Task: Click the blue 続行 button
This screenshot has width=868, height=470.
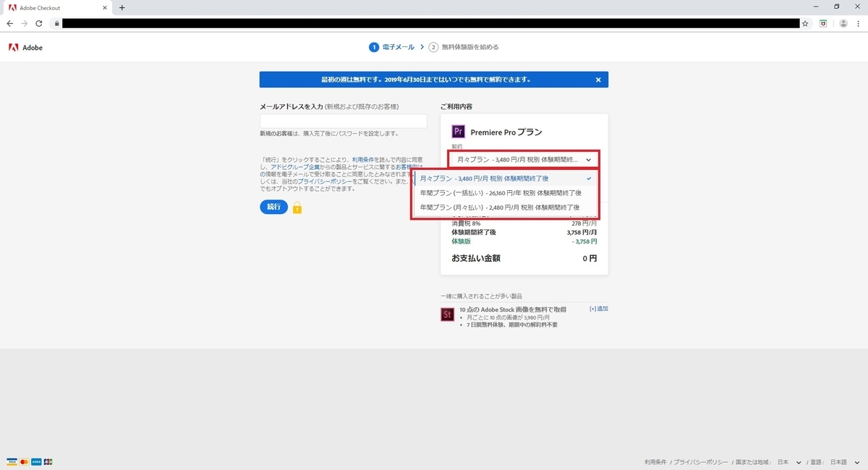Action: [x=273, y=207]
